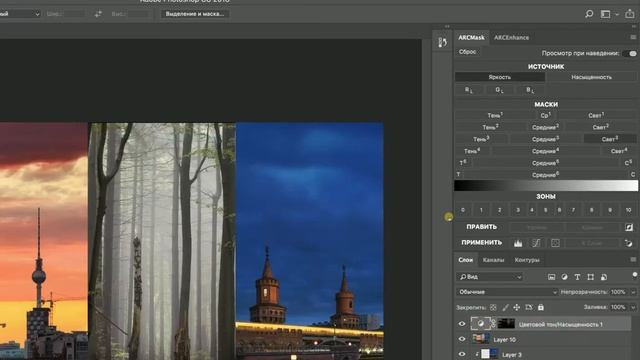The image size is (640, 360).
Task: Click the Средние 2 mask button
Action: 545,127
